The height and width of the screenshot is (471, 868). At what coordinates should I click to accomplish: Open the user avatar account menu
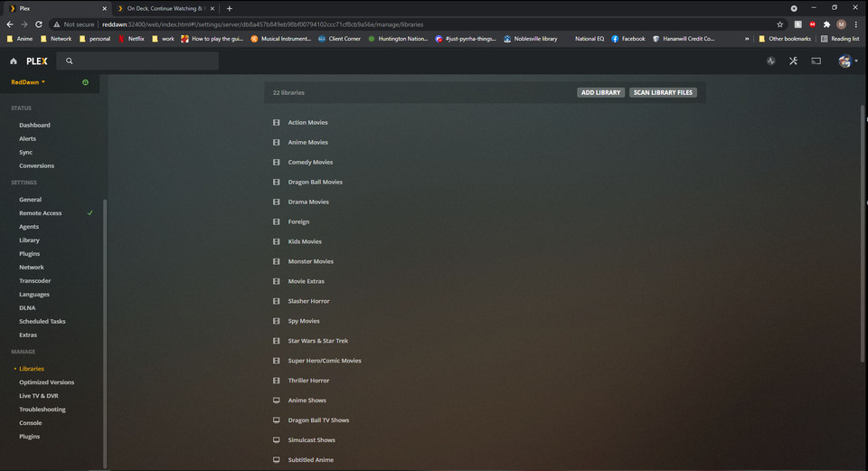847,61
